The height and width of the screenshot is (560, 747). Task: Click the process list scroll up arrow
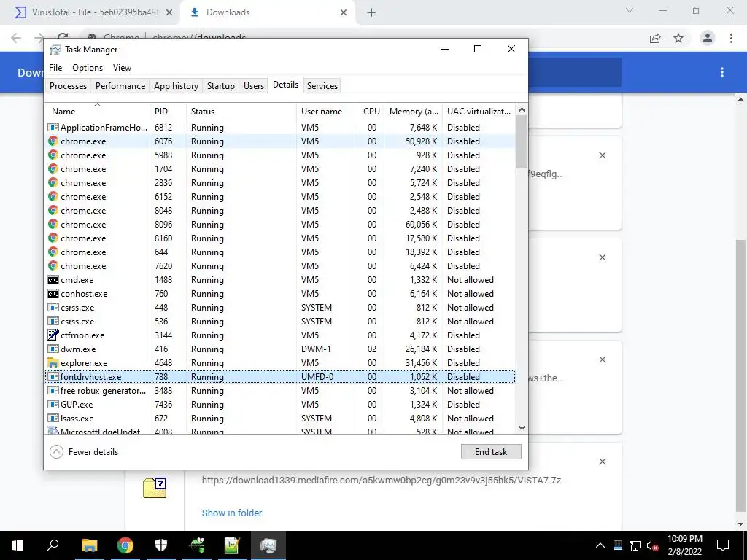click(x=522, y=109)
